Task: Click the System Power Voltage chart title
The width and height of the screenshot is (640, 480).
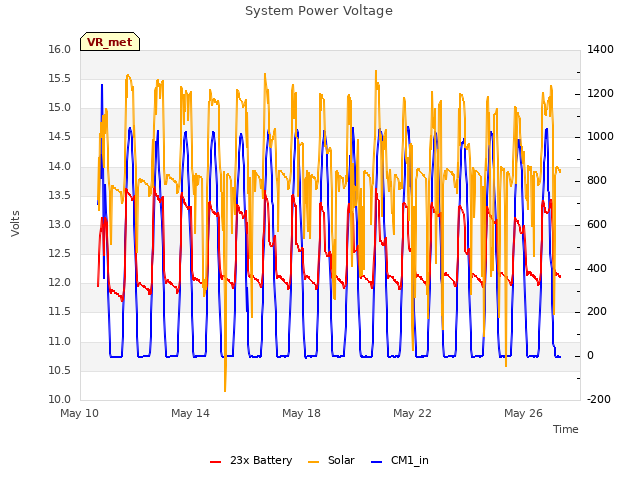Action: (319, 11)
